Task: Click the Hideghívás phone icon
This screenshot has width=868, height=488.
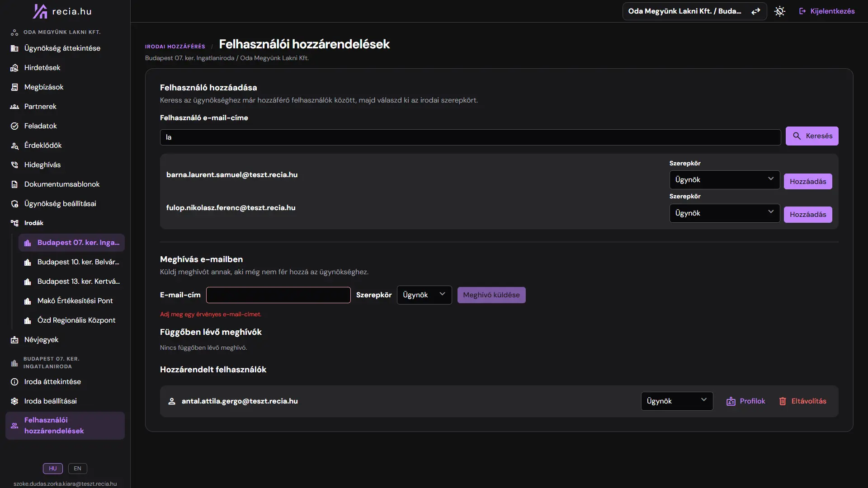Action: [14, 165]
